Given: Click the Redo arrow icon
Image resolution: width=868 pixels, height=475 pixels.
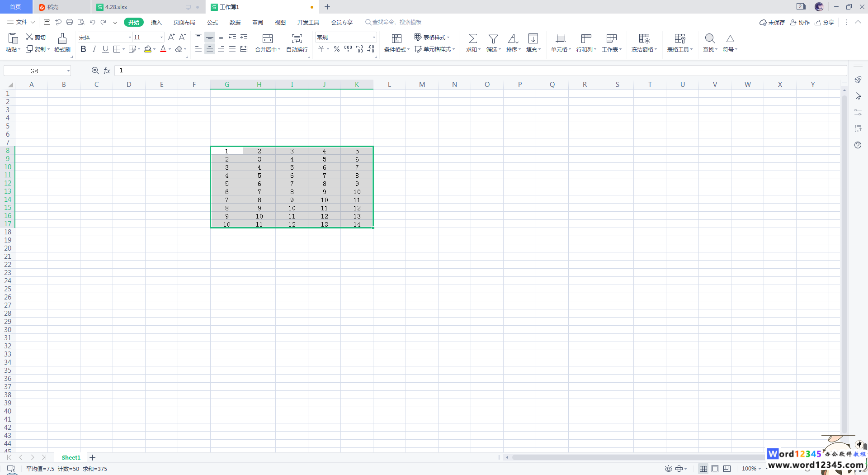Looking at the screenshot, I should click(104, 22).
